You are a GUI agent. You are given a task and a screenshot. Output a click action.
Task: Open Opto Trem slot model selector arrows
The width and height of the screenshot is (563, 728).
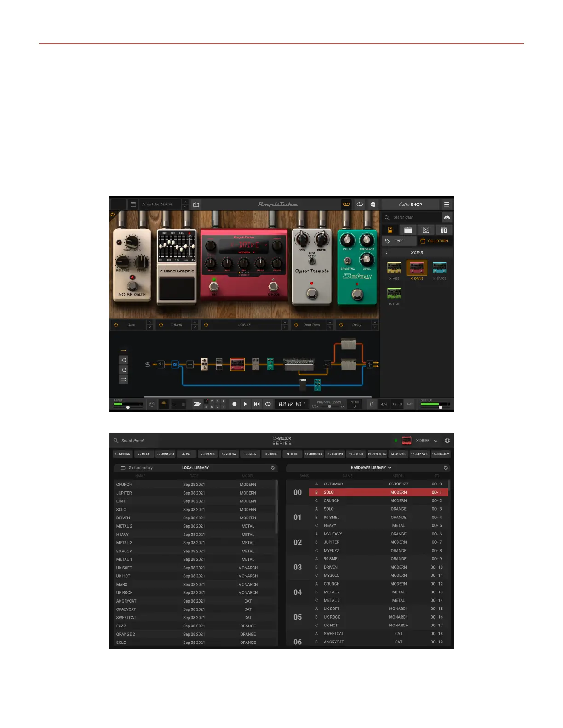[330, 325]
